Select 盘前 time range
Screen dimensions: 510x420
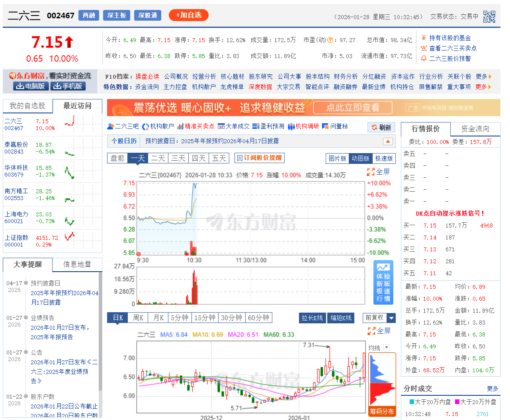click(x=117, y=158)
